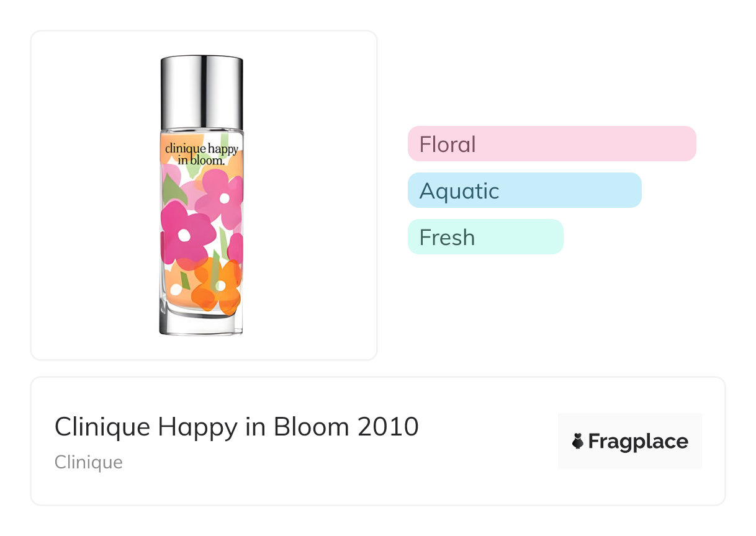Image resolution: width=756 pixels, height=536 pixels.
Task: Click the 'clinique happy in bloom.' bottle label
Action: (201, 154)
